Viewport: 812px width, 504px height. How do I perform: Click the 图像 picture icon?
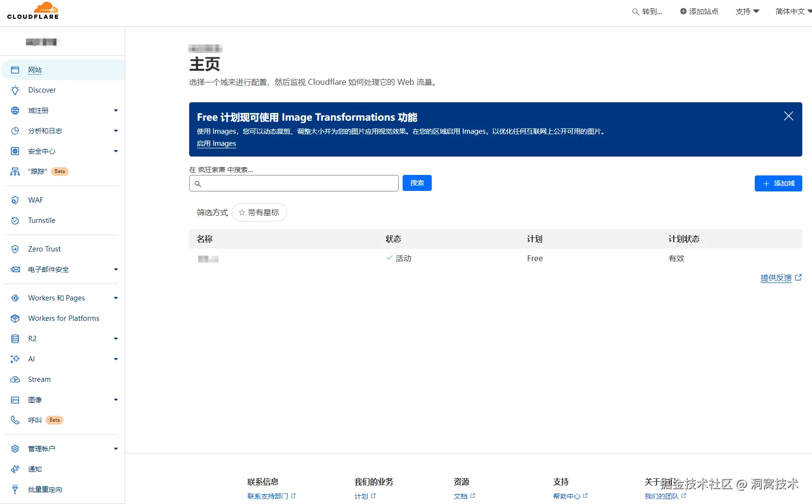click(15, 400)
